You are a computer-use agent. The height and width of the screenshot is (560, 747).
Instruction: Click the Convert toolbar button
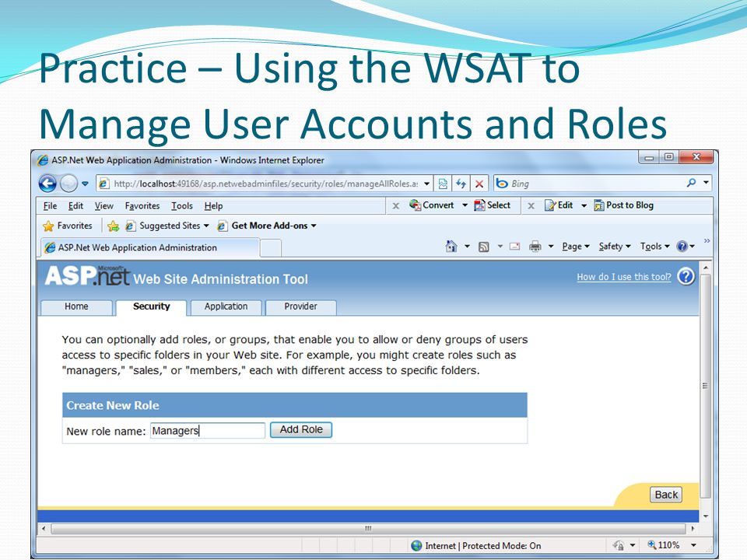click(432, 205)
